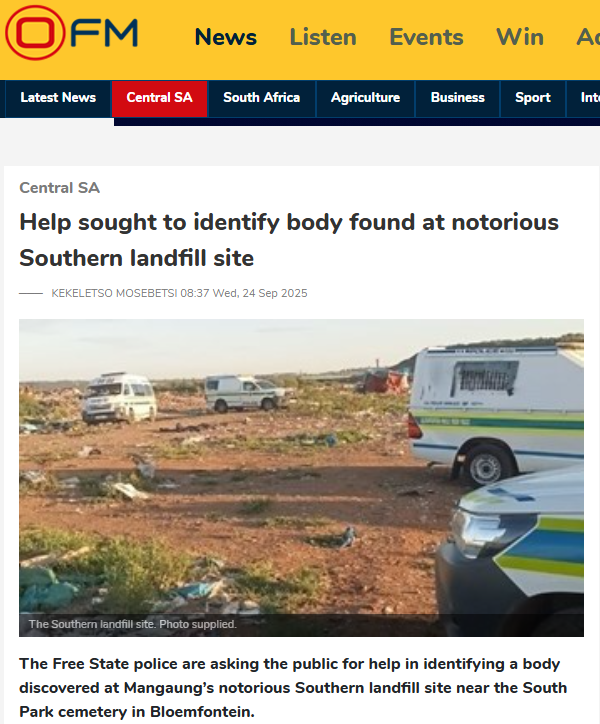The height and width of the screenshot is (724, 600).
Task: Click the Central SA category label above headline
Action: point(60,188)
